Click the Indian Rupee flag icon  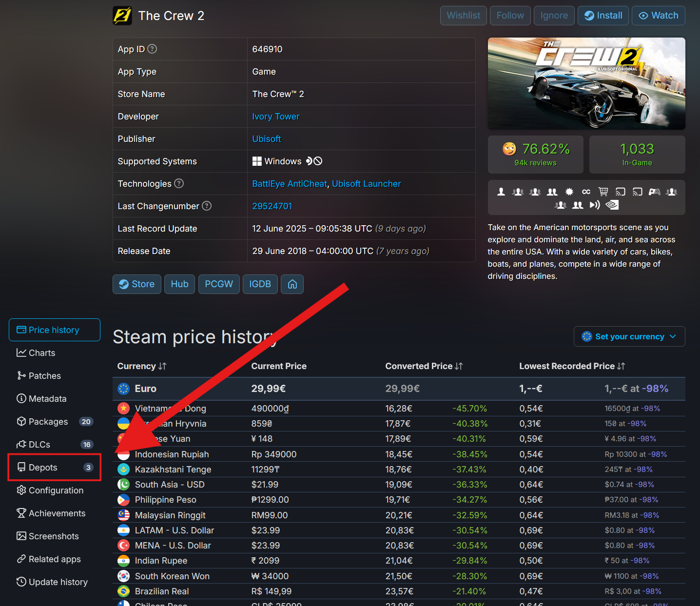(124, 561)
